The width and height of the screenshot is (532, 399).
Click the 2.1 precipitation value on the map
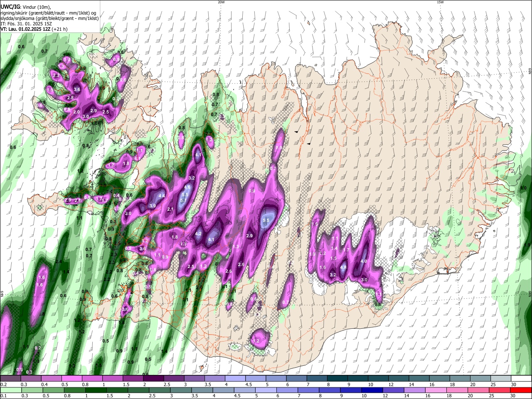tap(170, 209)
